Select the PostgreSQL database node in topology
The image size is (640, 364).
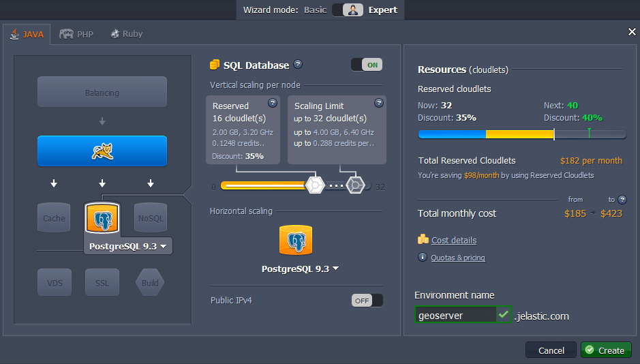pyautogui.click(x=102, y=218)
